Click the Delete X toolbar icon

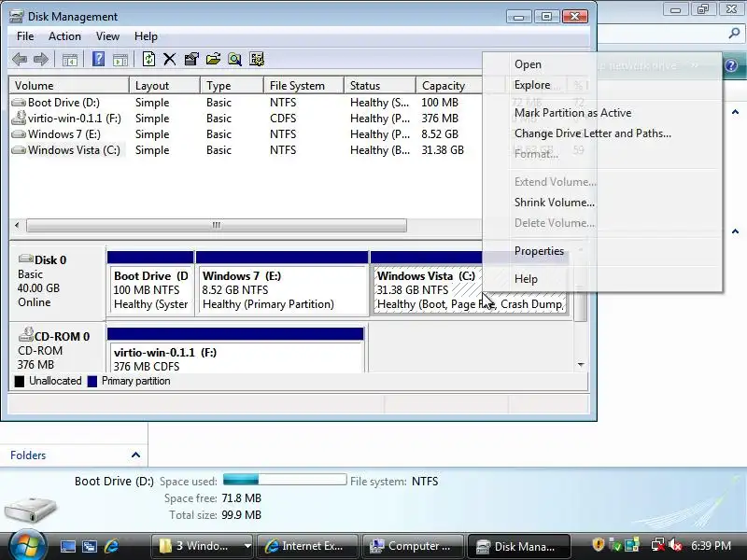[170, 59]
